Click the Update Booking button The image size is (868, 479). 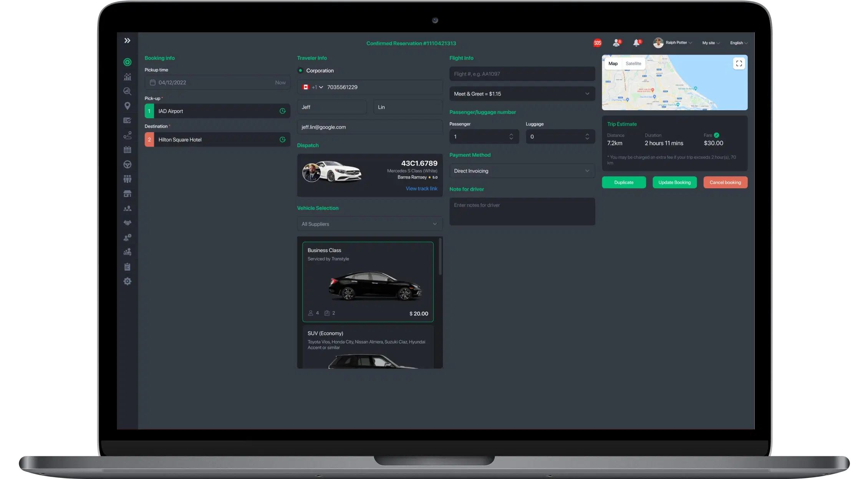(x=674, y=182)
